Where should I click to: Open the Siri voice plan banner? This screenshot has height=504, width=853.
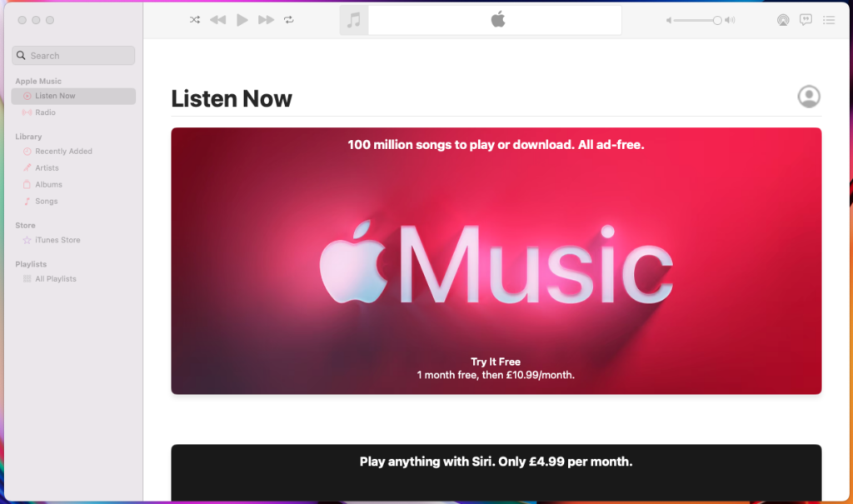pyautogui.click(x=496, y=472)
